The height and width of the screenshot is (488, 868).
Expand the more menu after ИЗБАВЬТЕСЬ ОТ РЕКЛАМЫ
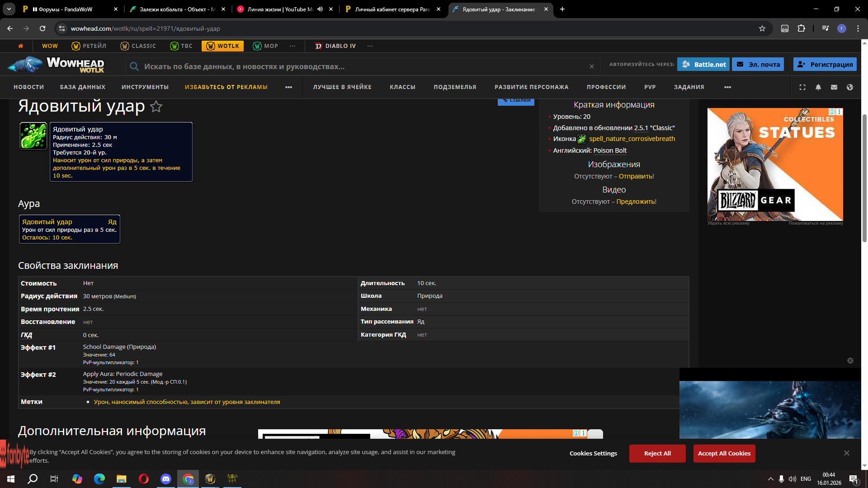click(x=288, y=87)
